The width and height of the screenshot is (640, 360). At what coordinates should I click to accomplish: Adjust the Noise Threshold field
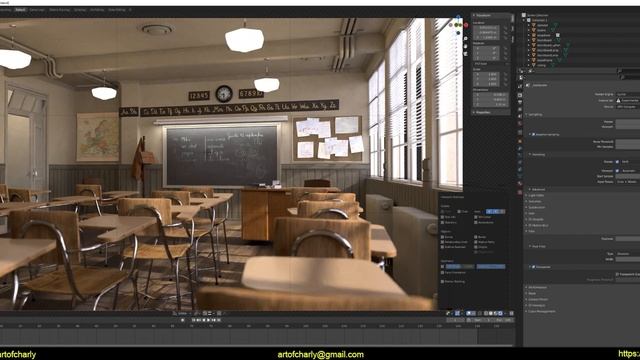[628, 142]
